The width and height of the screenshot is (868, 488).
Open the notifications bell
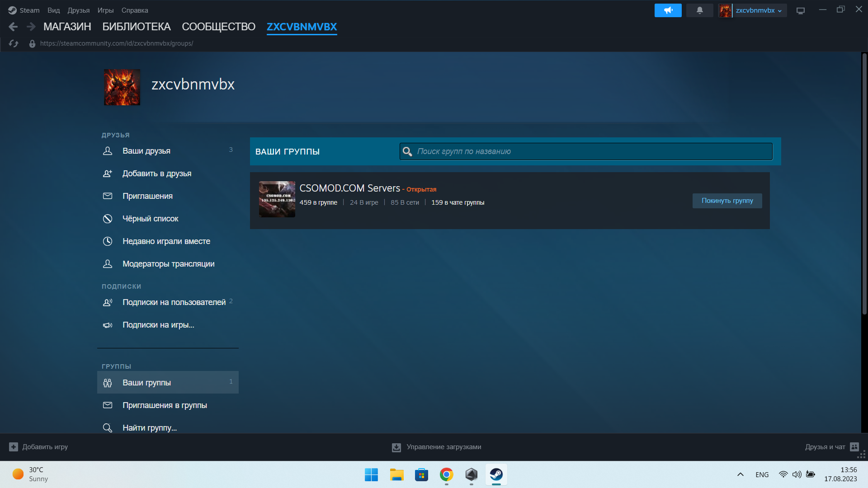[699, 10]
